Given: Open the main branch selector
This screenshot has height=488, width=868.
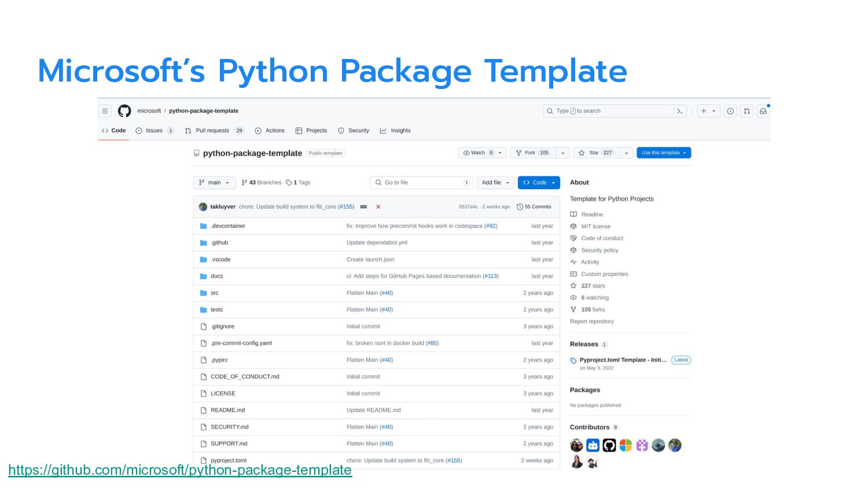Looking at the screenshot, I should tap(214, 183).
